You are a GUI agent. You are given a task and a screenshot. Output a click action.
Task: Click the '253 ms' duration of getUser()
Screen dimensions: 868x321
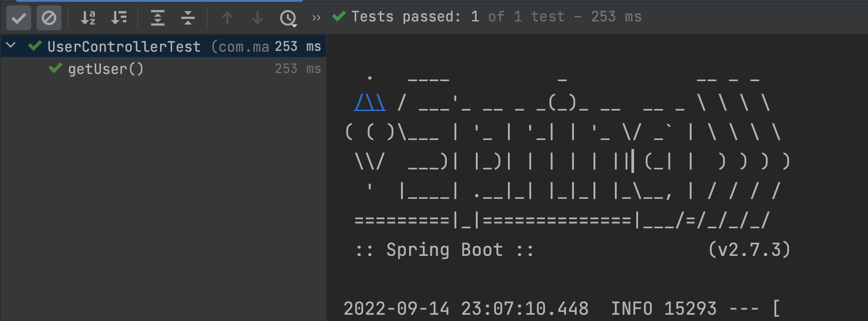tap(298, 69)
